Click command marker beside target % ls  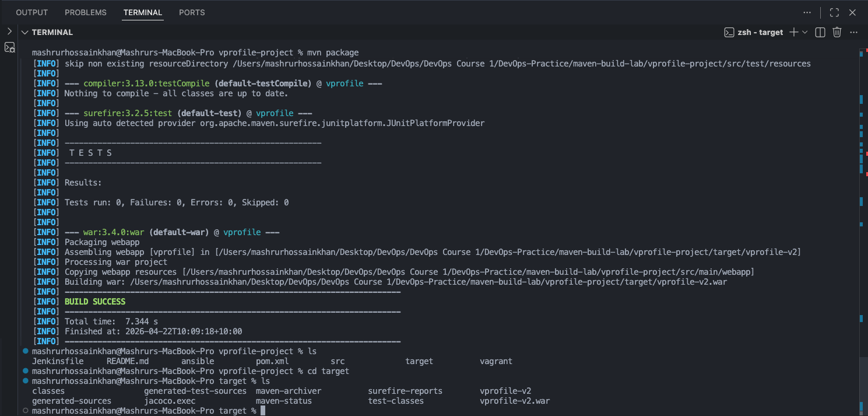(x=25, y=381)
